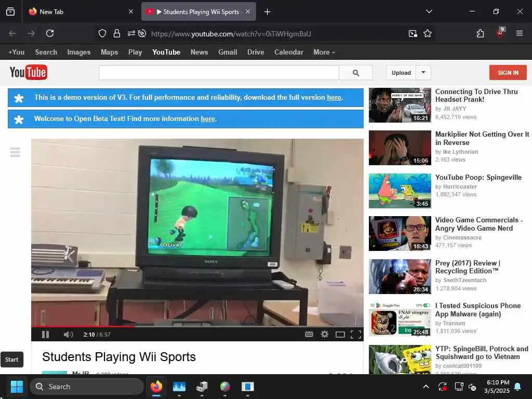Open Play in the Google bar

[x=135, y=52]
